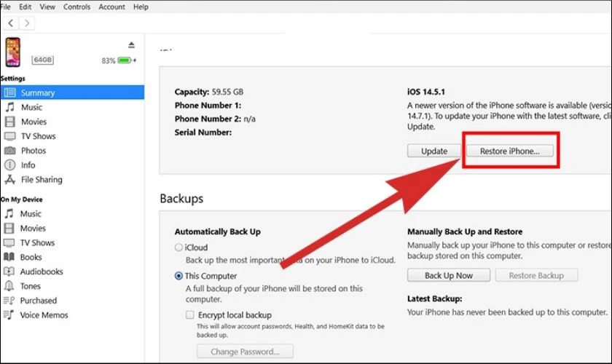Viewport: 612px width, 364px height.
Task: Click the Audiobooks icon in sidebar
Action: tap(9, 271)
